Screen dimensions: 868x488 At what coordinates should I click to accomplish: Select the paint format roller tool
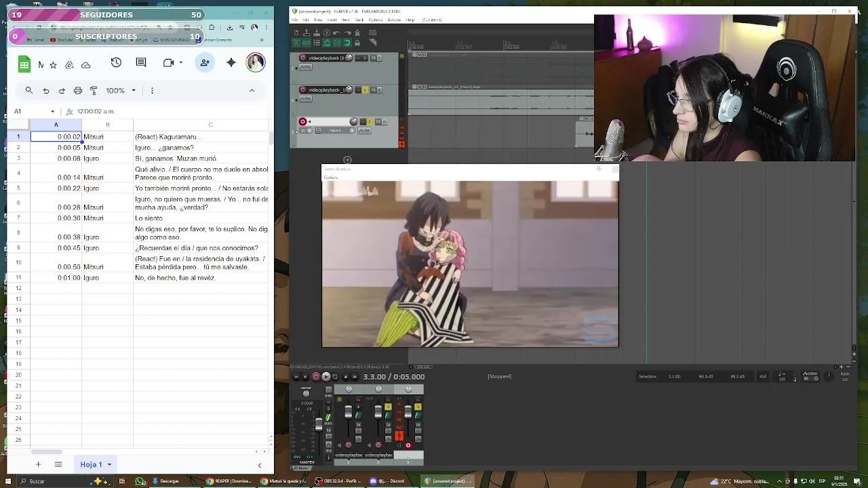(94, 90)
